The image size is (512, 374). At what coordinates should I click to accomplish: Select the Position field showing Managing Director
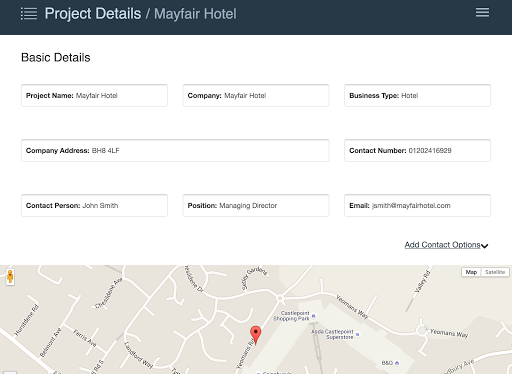point(256,206)
